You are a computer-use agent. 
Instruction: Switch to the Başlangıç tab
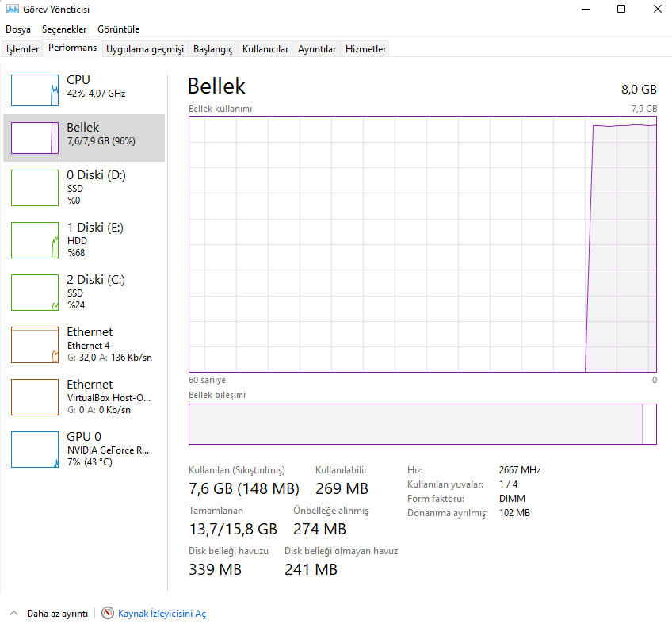(213, 49)
